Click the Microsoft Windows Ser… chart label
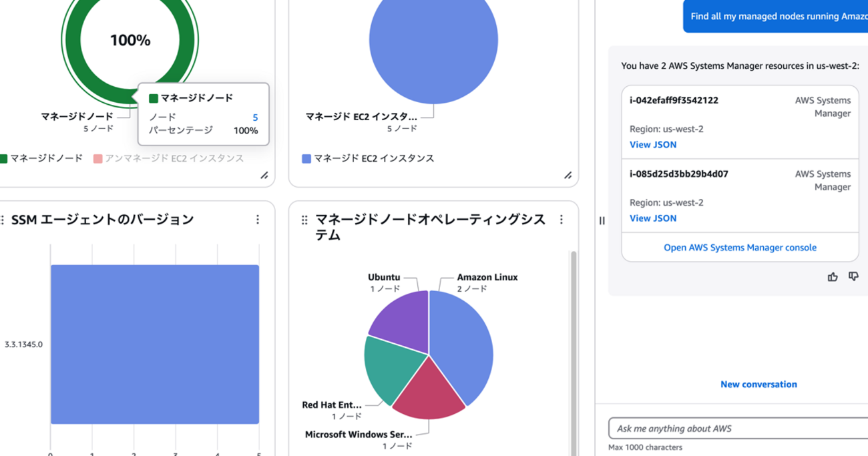The image size is (868, 456). pos(359,435)
